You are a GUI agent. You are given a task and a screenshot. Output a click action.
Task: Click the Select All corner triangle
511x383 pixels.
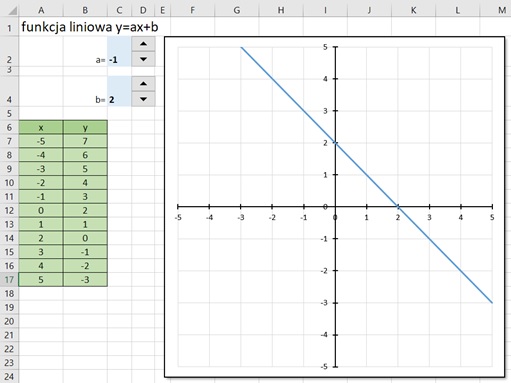(12, 11)
